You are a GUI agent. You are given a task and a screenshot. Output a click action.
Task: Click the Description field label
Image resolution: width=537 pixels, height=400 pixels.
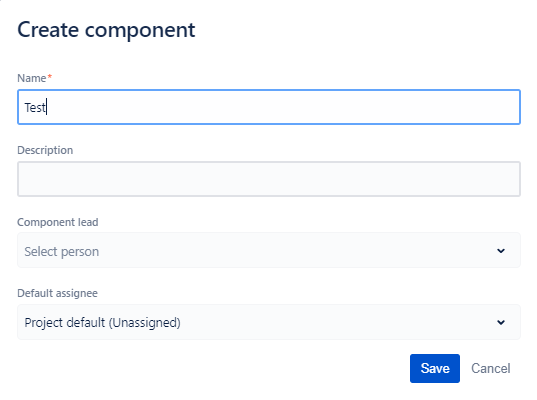click(x=45, y=150)
